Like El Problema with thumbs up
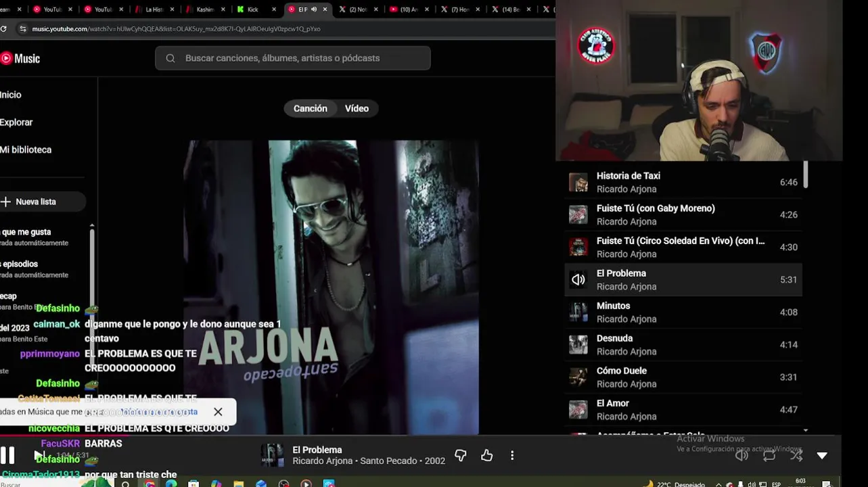This screenshot has height=487, width=868. click(x=486, y=456)
